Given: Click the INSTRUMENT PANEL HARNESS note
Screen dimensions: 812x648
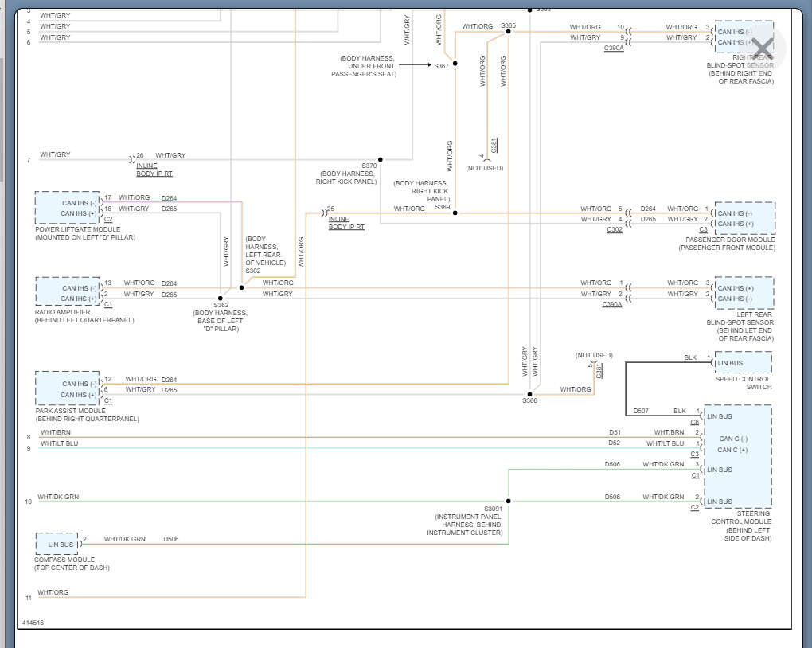Looking at the screenshot, I should pos(465,524).
